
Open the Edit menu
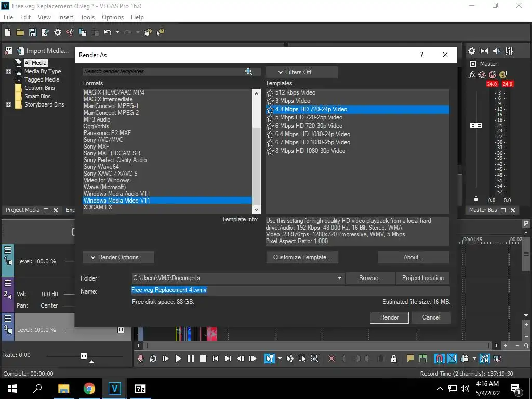[x=25, y=17]
